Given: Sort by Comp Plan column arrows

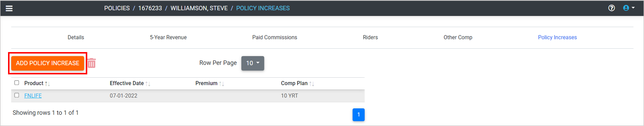Looking at the screenshot, I should pos(311,84).
